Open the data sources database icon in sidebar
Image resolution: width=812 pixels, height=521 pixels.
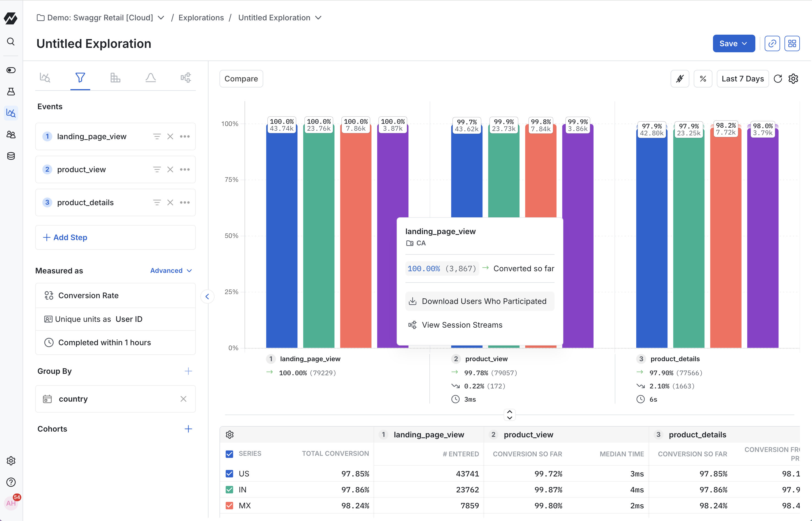pyautogui.click(x=11, y=156)
